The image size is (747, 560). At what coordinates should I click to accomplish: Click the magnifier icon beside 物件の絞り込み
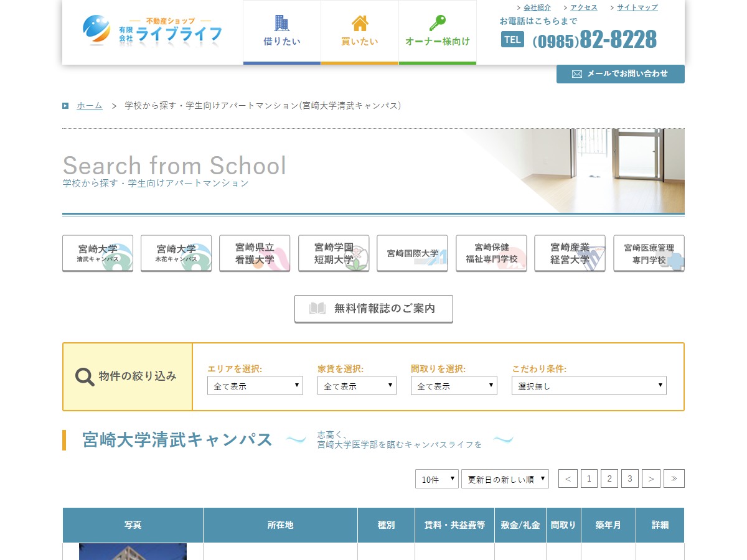(x=85, y=376)
